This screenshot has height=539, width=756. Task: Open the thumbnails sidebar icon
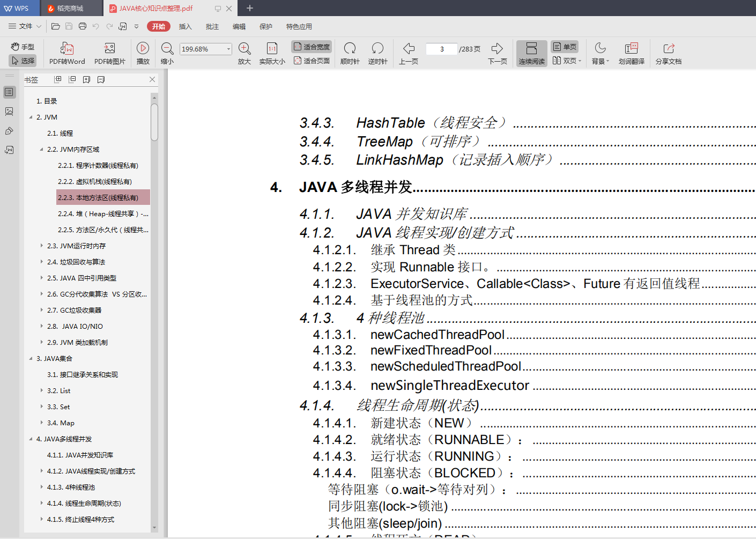click(x=9, y=112)
